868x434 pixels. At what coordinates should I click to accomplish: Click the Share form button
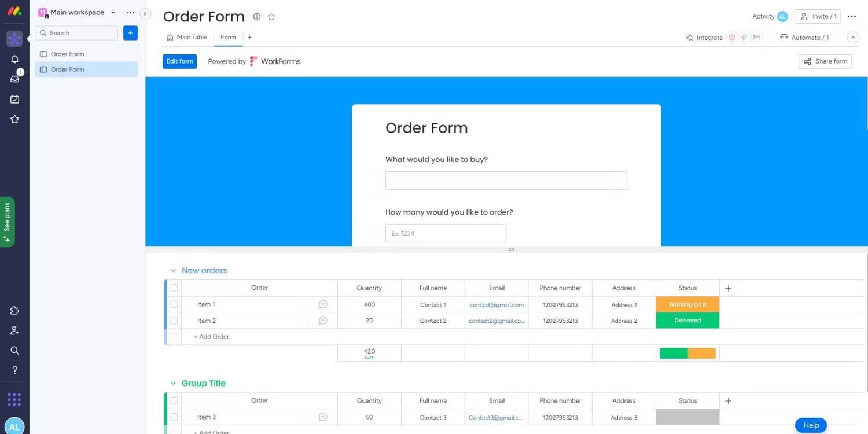click(x=825, y=61)
